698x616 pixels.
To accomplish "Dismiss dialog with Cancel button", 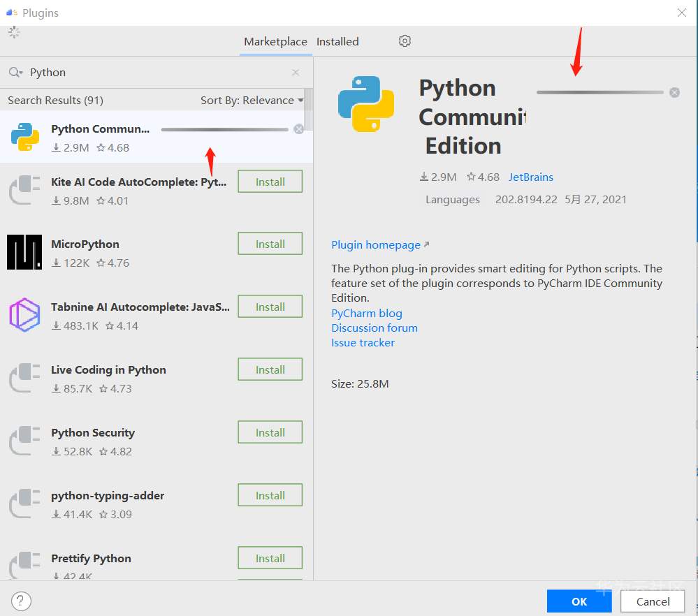I will (x=653, y=601).
